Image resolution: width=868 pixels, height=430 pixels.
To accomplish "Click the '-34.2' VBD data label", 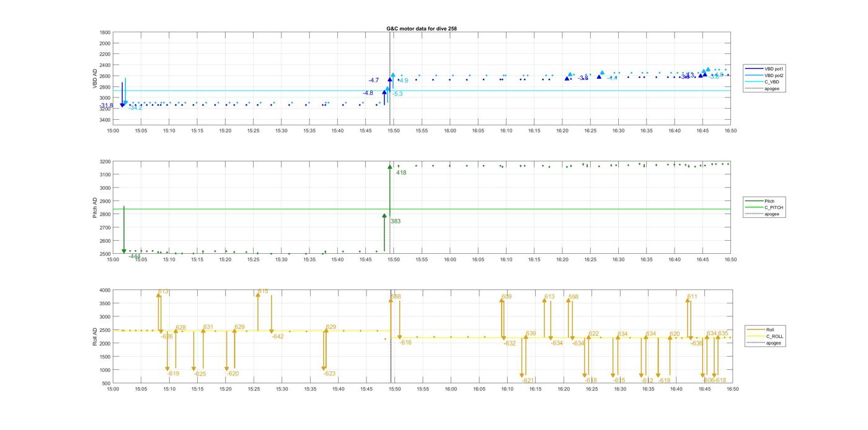I will 136,108.
